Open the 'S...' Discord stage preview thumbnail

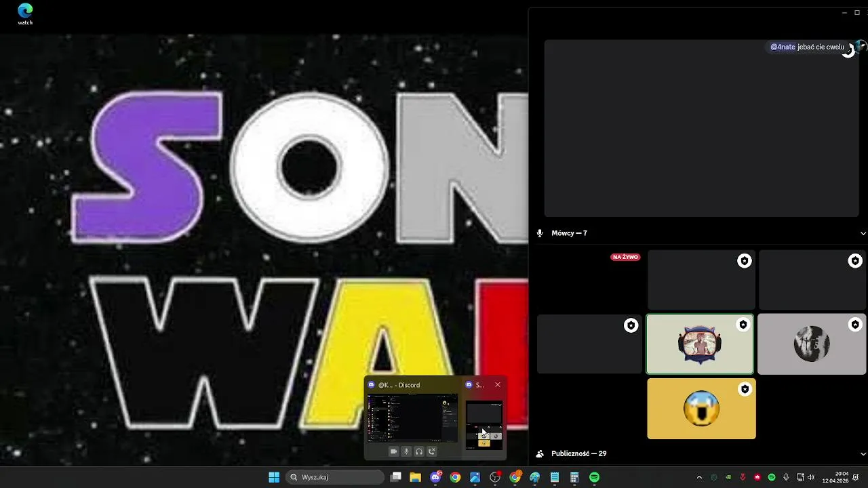(484, 425)
